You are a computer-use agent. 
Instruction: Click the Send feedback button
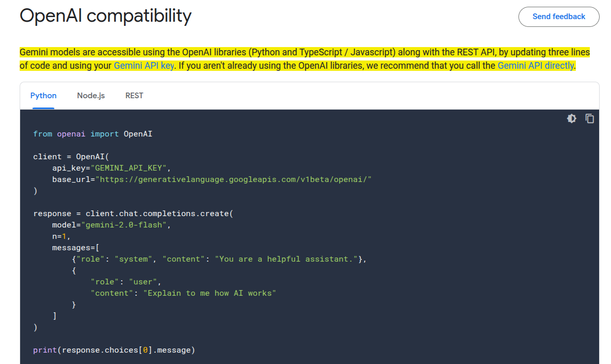[x=559, y=17]
